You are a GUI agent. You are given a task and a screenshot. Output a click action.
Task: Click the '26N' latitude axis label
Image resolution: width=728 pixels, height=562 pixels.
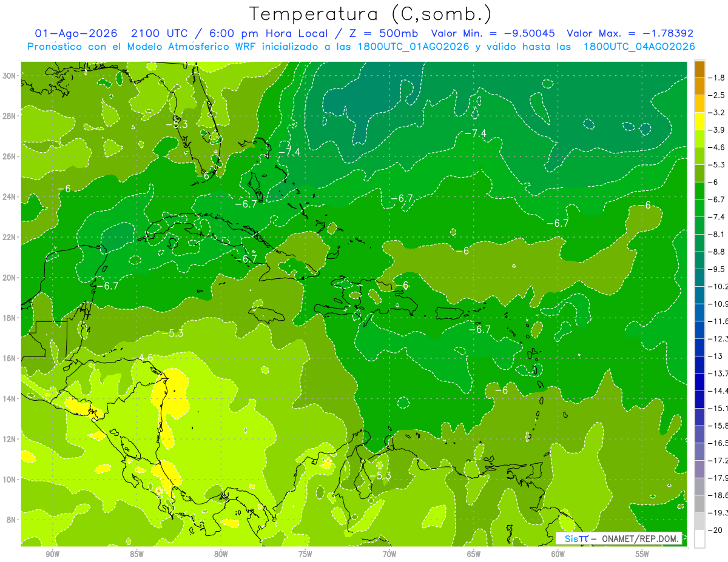pyautogui.click(x=9, y=156)
